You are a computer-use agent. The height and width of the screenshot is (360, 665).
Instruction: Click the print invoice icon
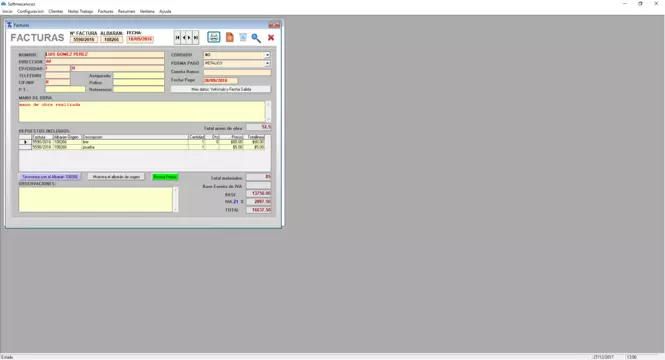click(214, 37)
